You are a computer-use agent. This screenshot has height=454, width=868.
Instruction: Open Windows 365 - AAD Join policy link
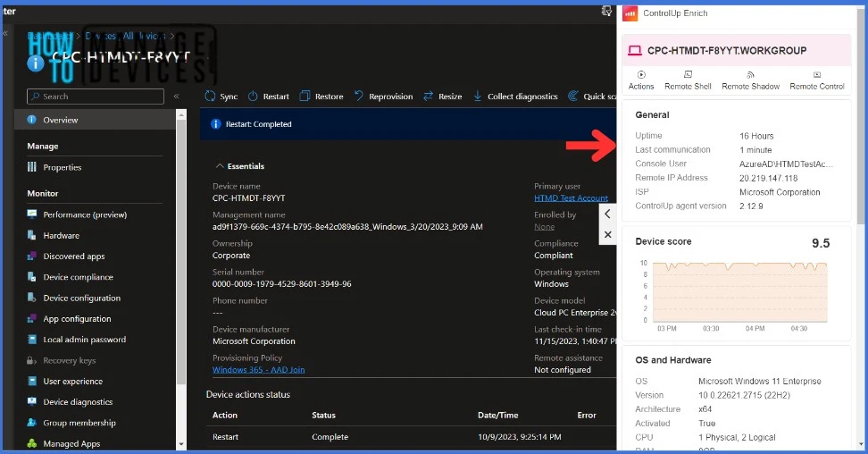(258, 370)
